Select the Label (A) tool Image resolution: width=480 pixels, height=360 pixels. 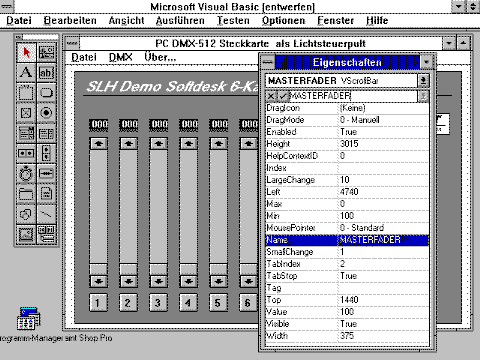pos(26,72)
